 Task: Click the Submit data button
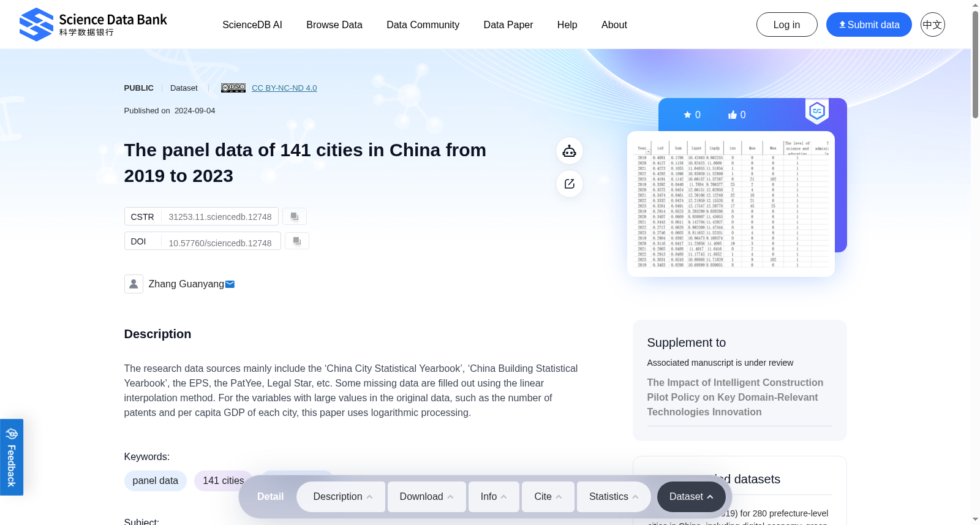pyautogui.click(x=869, y=25)
